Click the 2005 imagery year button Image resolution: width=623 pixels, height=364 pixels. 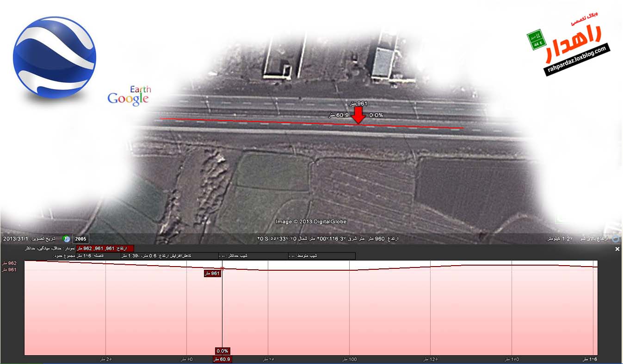pos(80,239)
